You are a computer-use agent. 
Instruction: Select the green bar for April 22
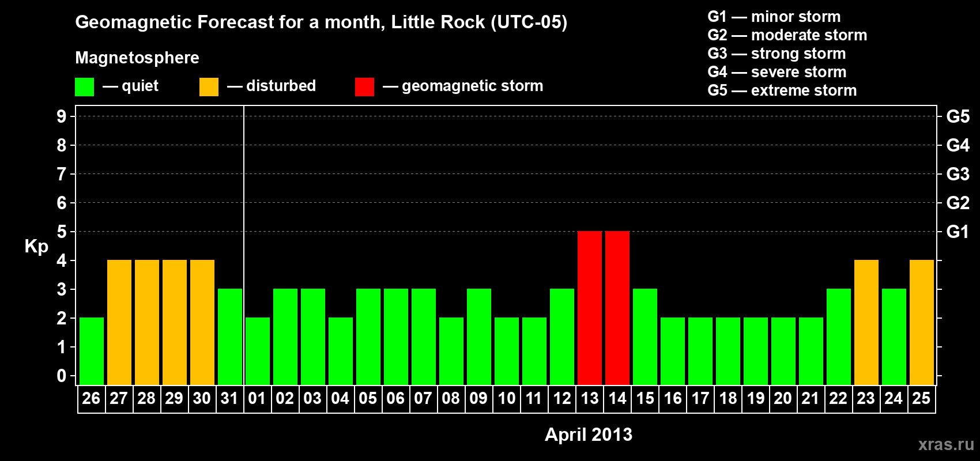coord(839,337)
